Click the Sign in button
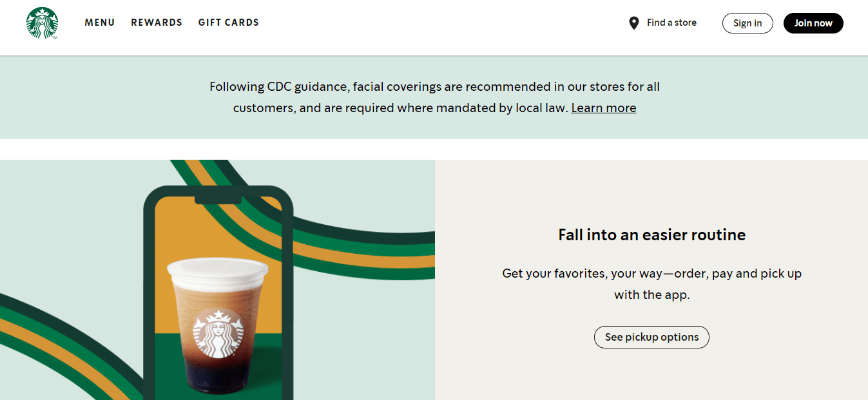This screenshot has width=868, height=400. (747, 23)
